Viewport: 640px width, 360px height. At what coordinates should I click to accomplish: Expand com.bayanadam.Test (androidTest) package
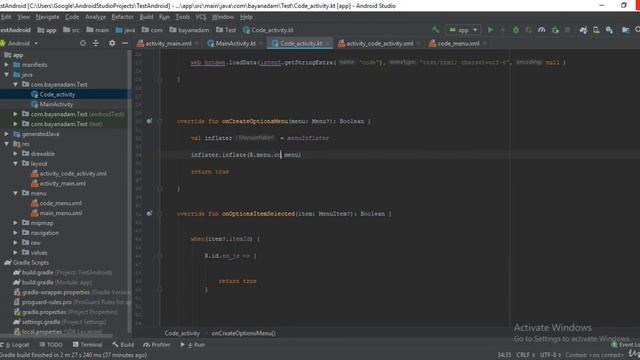tap(16, 114)
